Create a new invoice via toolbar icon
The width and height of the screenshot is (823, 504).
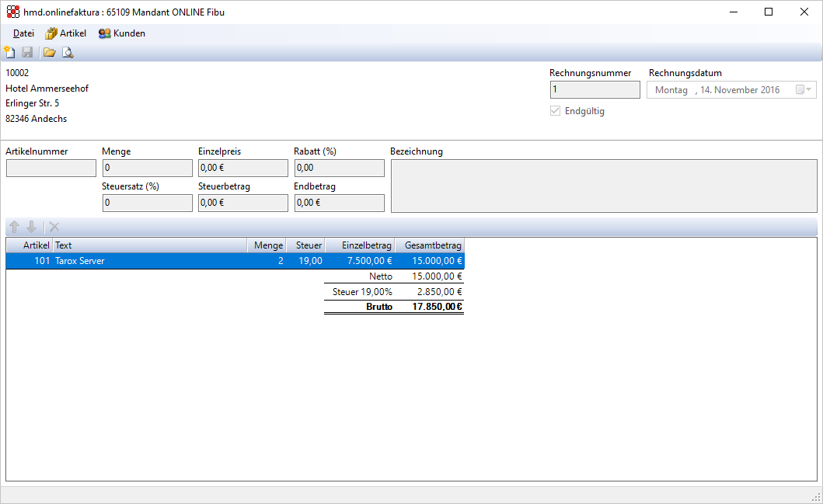[x=10, y=53]
